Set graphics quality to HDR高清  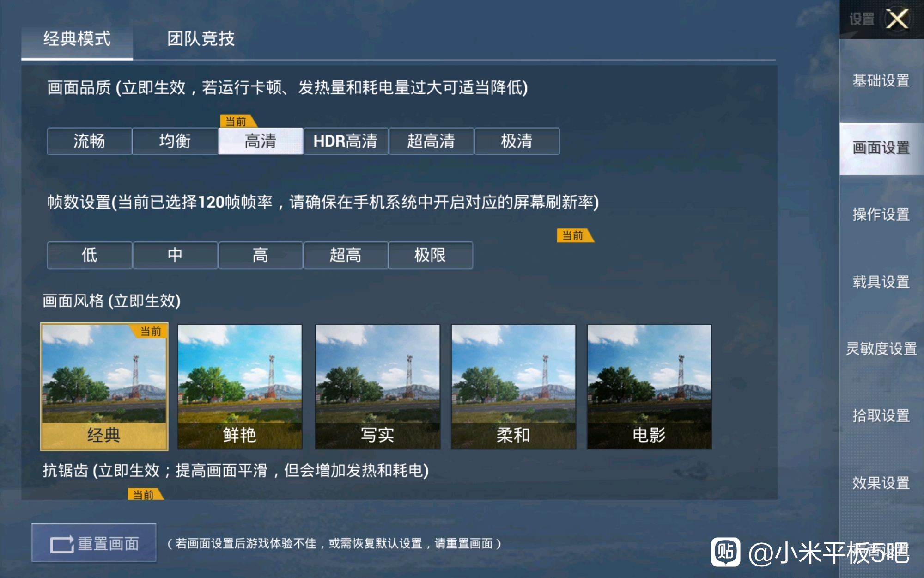point(346,141)
